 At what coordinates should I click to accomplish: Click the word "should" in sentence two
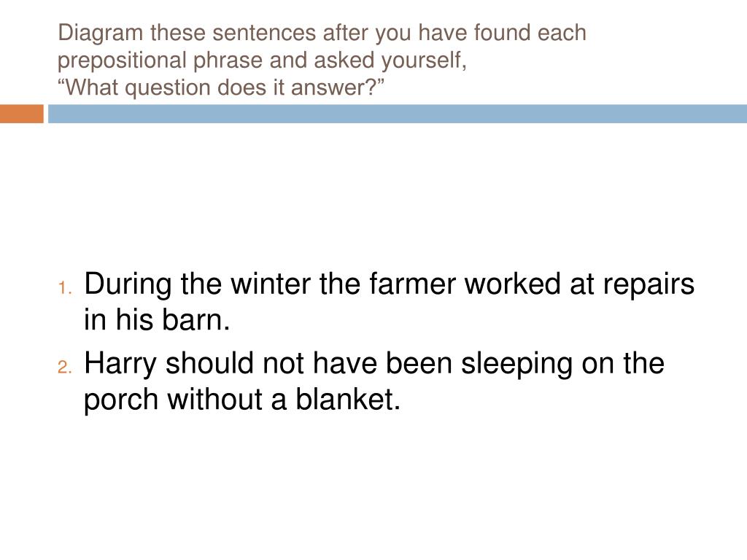click(210, 363)
